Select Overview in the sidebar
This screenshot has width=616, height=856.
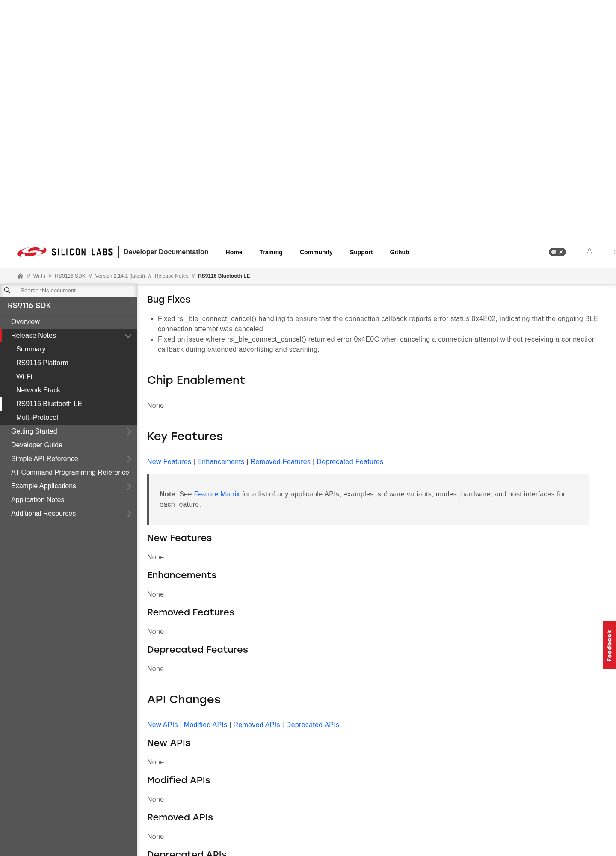(68, 322)
